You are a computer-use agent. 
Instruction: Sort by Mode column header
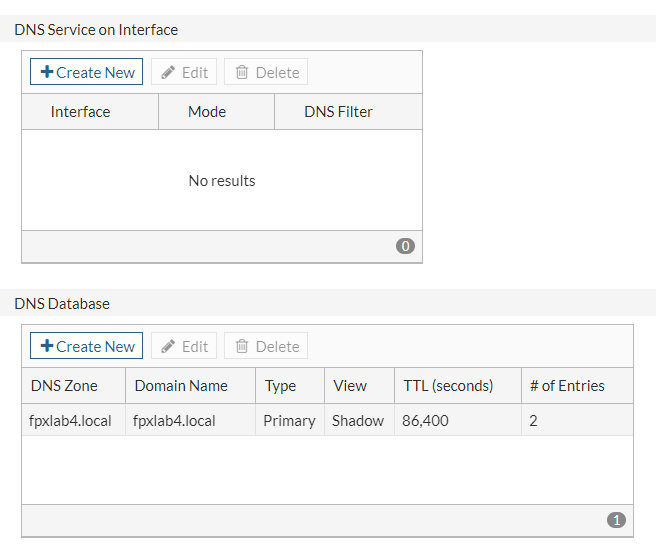click(x=207, y=112)
